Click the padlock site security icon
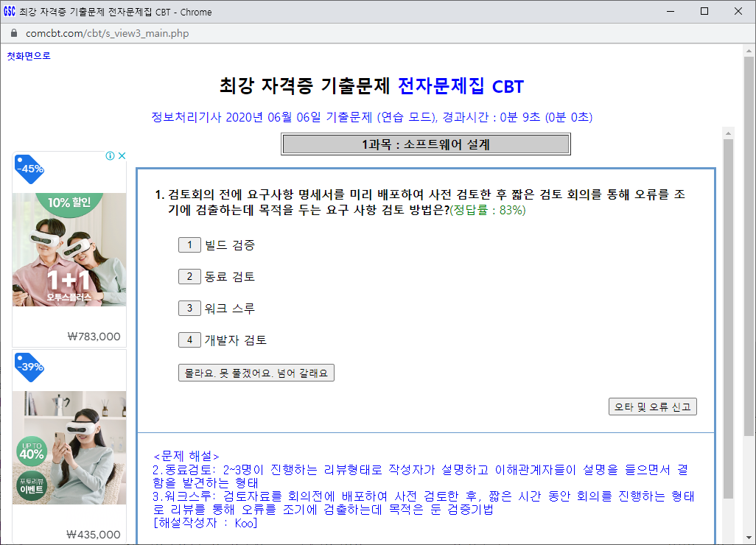Image resolution: width=756 pixels, height=545 pixels. coord(13,34)
